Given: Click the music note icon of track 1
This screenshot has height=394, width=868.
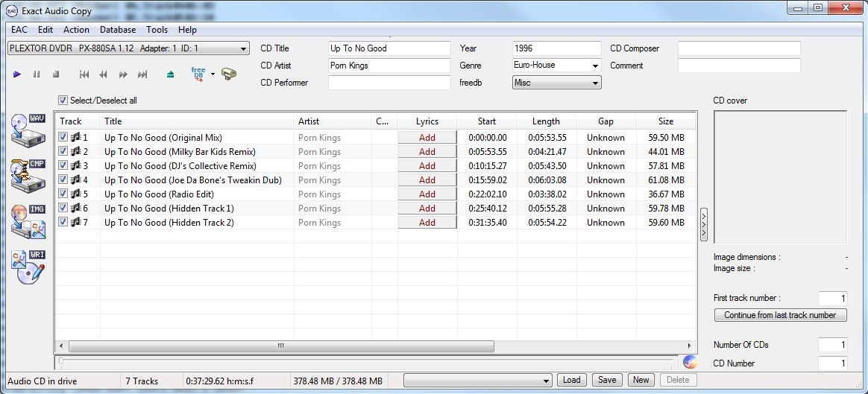Looking at the screenshot, I should pos(76,137).
